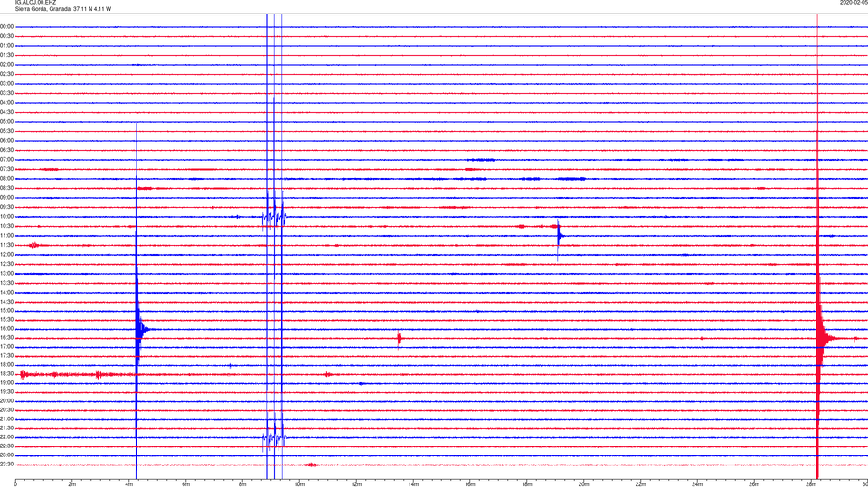Select the 04:30 row label

pyautogui.click(x=6, y=112)
